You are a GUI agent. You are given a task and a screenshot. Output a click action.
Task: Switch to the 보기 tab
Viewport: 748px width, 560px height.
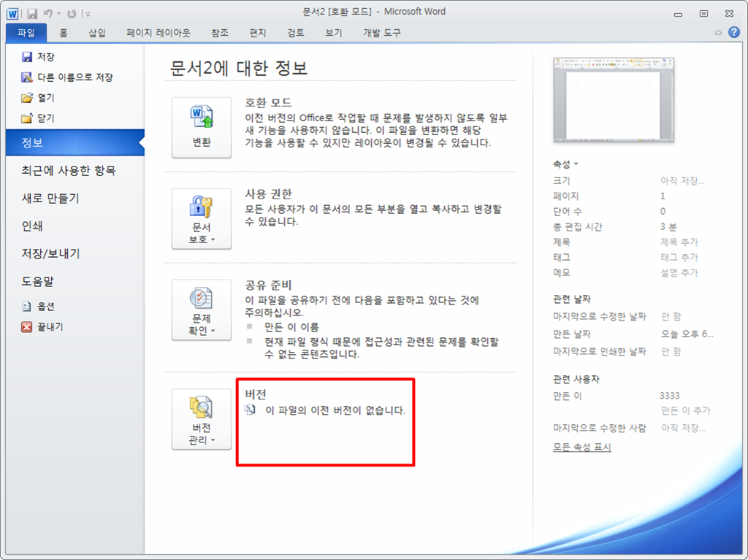click(x=333, y=32)
